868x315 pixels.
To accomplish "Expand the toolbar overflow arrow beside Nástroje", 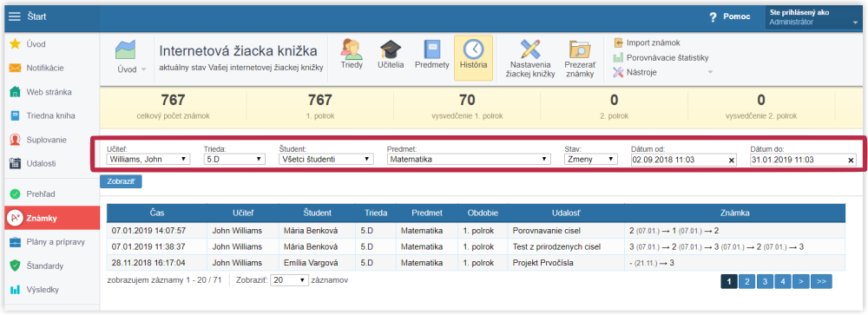I will tap(710, 72).
